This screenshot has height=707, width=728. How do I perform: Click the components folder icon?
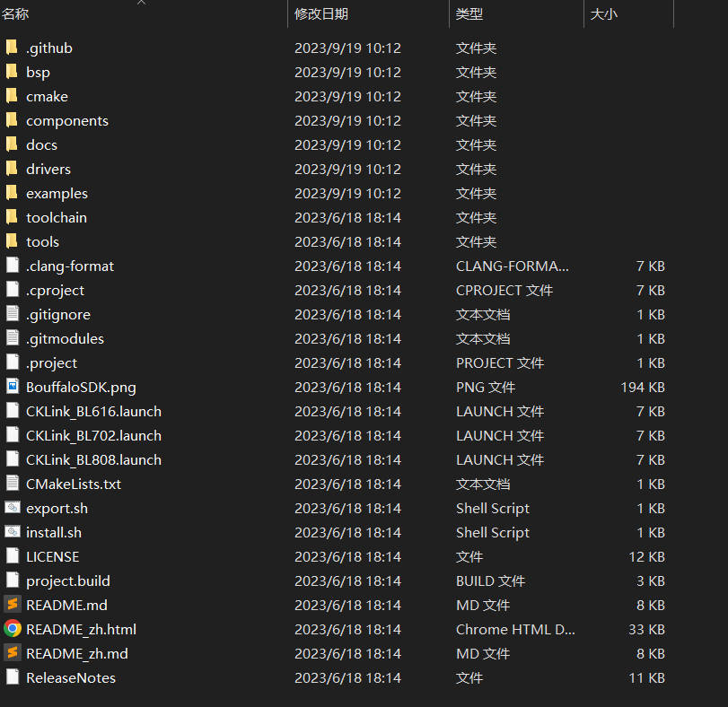(12, 119)
